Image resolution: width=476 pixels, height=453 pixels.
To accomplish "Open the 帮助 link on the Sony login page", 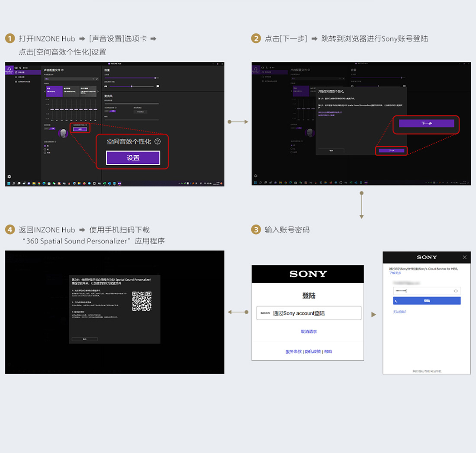I will [x=328, y=351].
